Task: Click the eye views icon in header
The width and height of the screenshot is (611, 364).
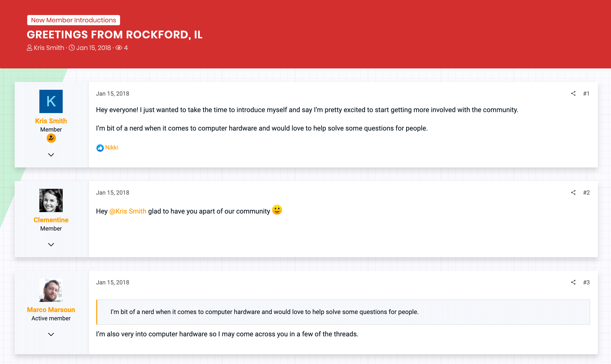Action: (x=119, y=48)
